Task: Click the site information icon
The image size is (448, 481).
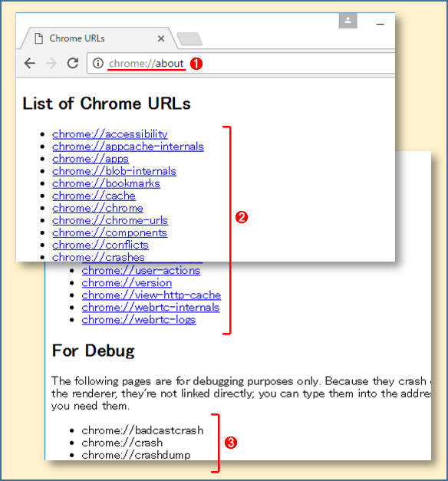Action: point(98,63)
